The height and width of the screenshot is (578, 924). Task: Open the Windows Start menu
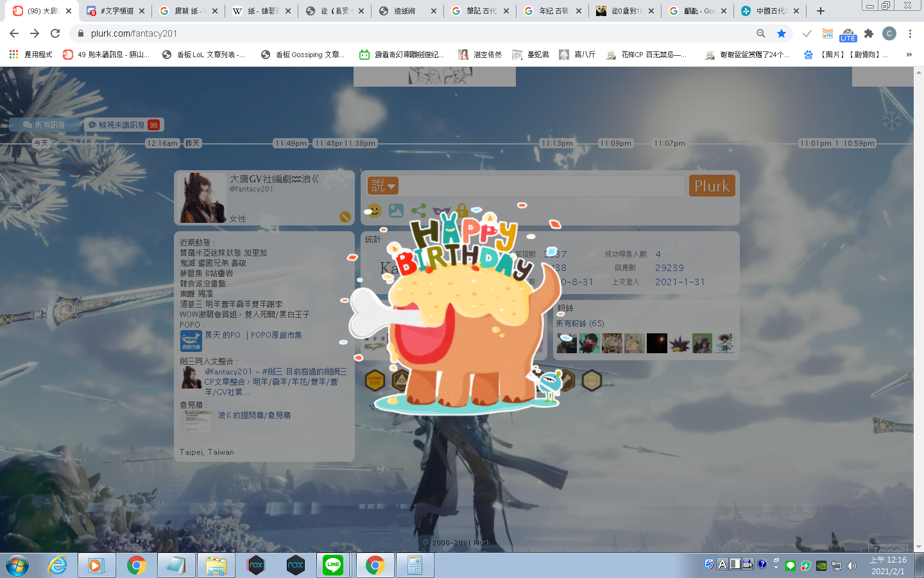click(x=17, y=565)
